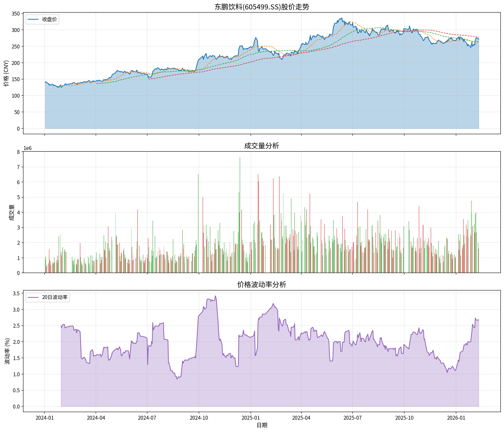Click the 收盘价 legend label text
Viewport: 504px width, 432px height.
49,19
